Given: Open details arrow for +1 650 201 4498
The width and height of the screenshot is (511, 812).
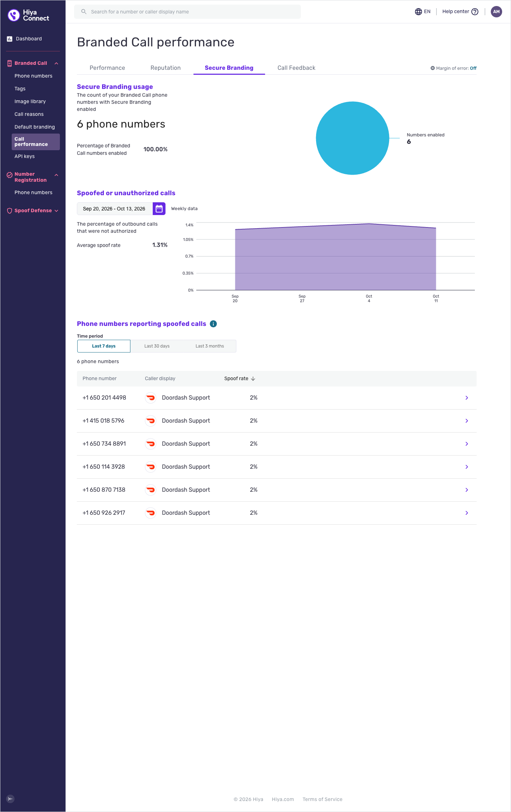Looking at the screenshot, I should coord(467,398).
